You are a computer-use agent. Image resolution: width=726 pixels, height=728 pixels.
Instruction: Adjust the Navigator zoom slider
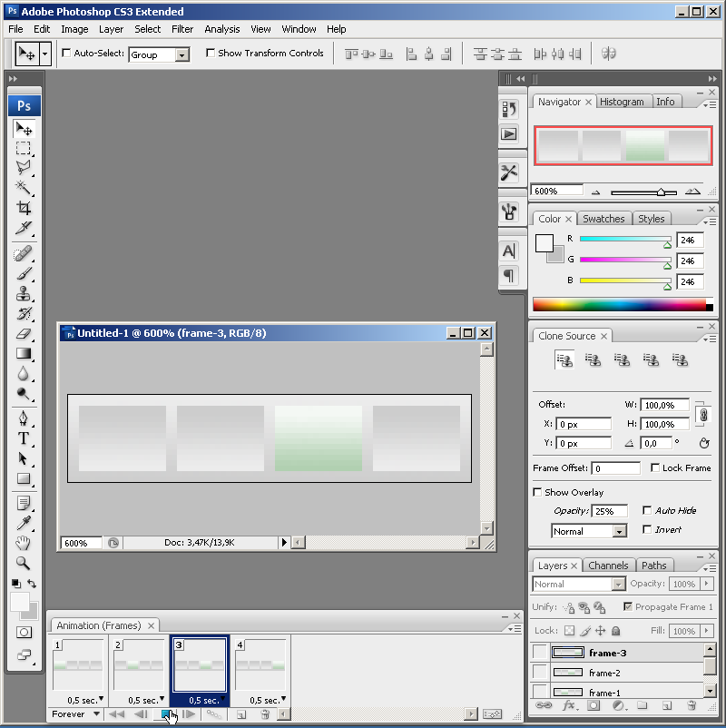point(660,192)
